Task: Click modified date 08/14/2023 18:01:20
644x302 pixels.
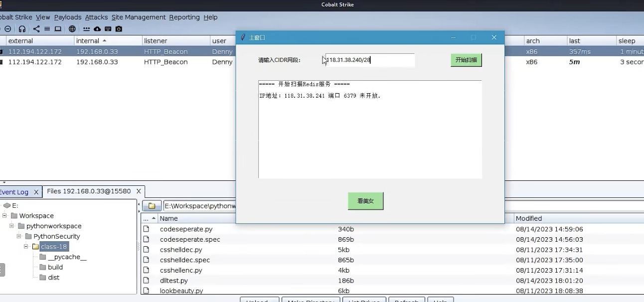Action: click(x=549, y=281)
